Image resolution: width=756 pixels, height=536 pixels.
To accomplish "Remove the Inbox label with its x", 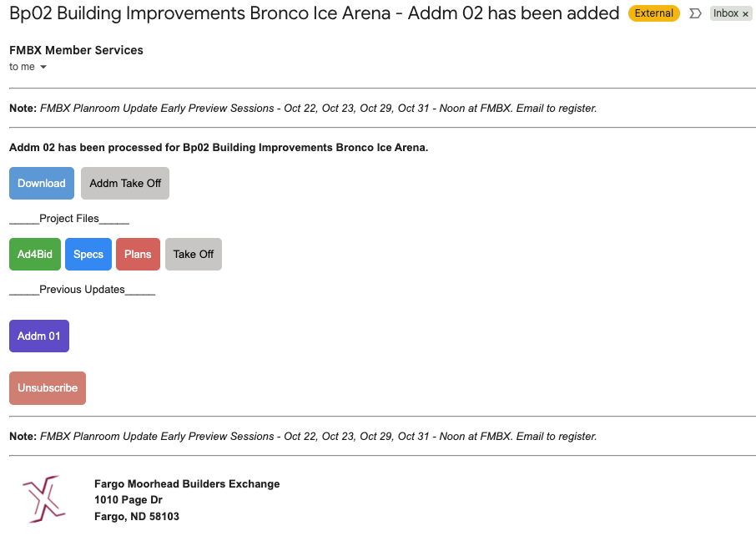I will click(x=745, y=14).
